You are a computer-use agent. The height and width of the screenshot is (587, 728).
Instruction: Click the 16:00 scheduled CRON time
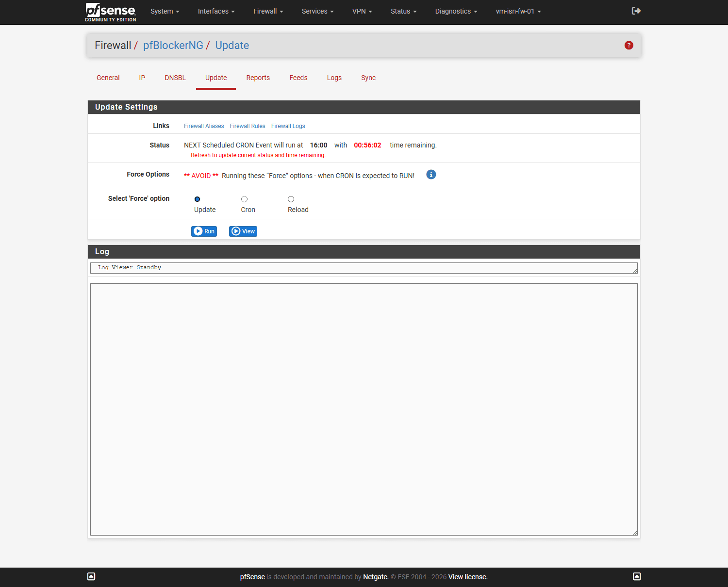(319, 145)
